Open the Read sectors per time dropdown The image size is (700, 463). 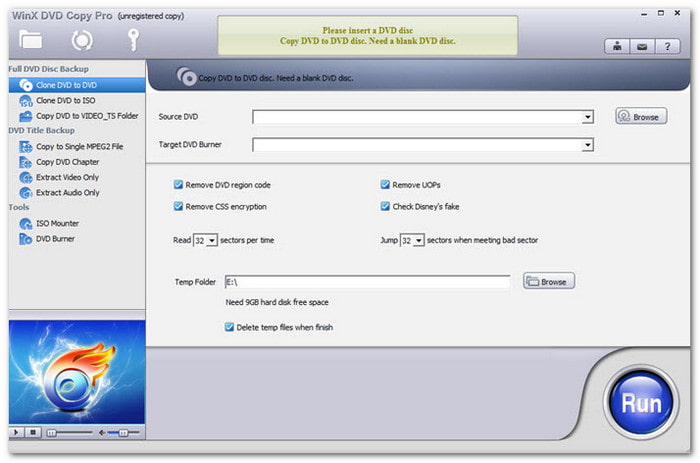[212, 240]
